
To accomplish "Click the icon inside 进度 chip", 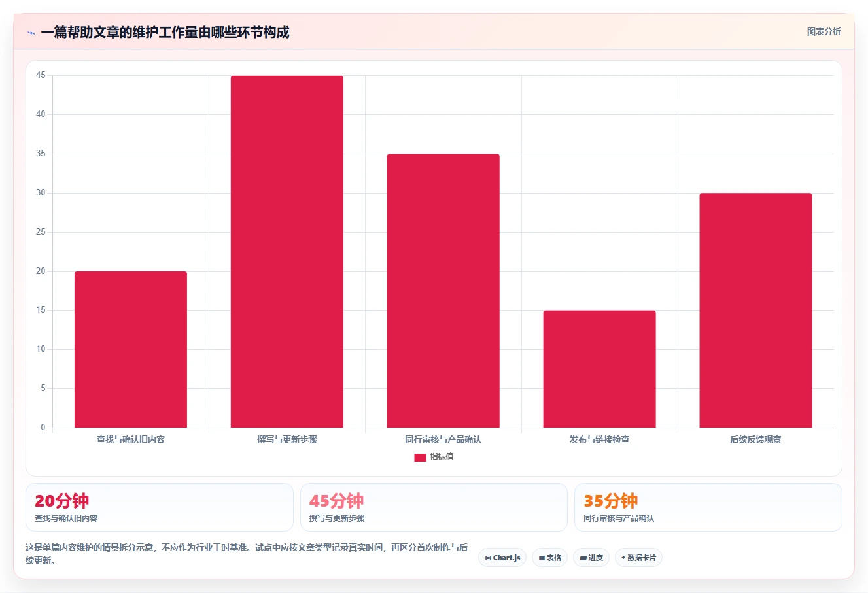I will pos(583,558).
